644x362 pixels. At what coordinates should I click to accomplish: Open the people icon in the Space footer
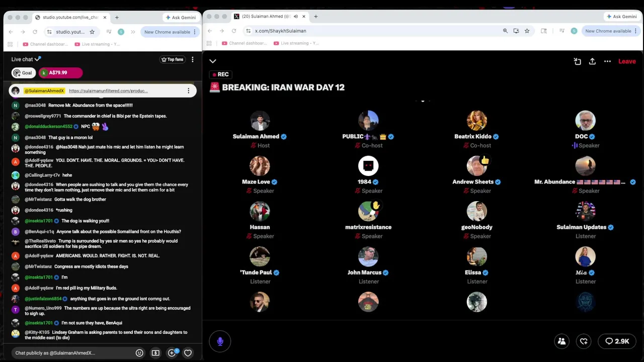[561, 341]
